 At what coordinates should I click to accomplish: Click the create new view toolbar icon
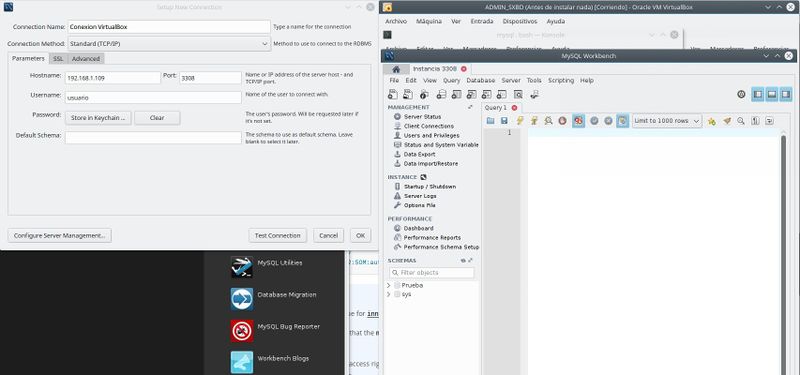472,94
